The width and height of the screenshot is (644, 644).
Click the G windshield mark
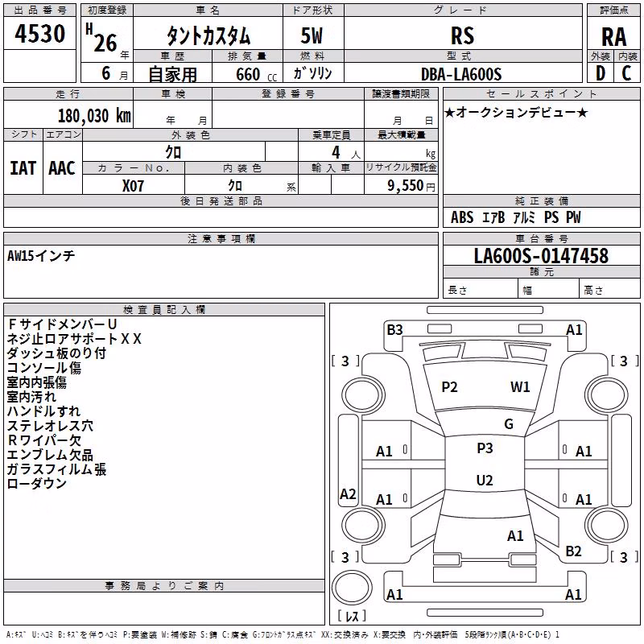tap(509, 424)
